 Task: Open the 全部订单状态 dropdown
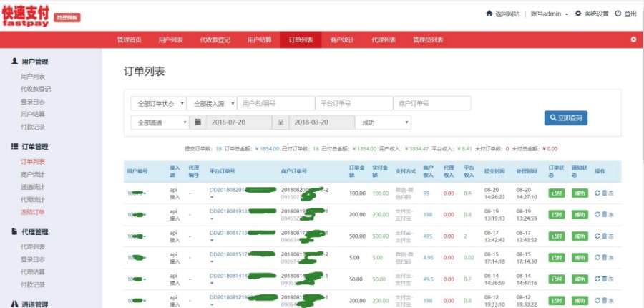[158, 104]
